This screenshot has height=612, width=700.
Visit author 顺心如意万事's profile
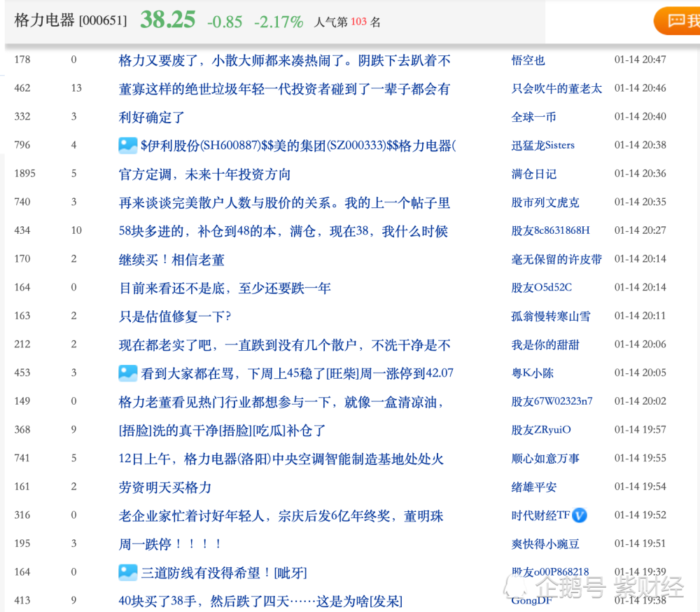coord(545,459)
